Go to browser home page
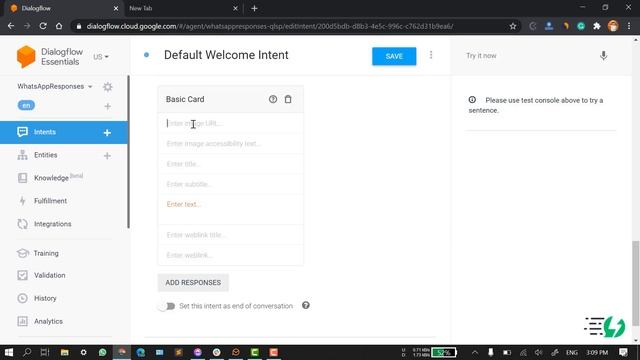 click(59, 26)
